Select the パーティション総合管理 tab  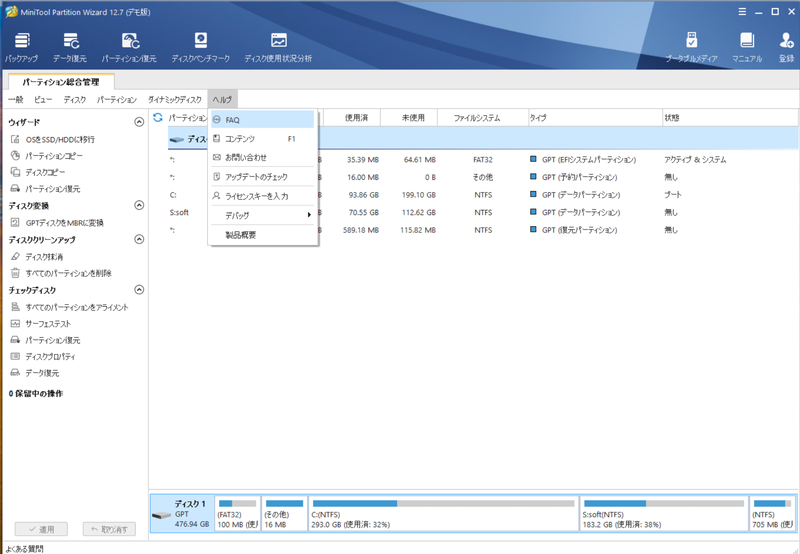(61, 82)
